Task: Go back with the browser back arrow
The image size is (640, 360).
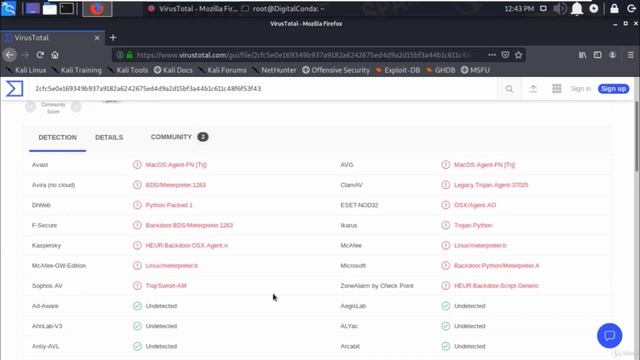Action: point(10,55)
